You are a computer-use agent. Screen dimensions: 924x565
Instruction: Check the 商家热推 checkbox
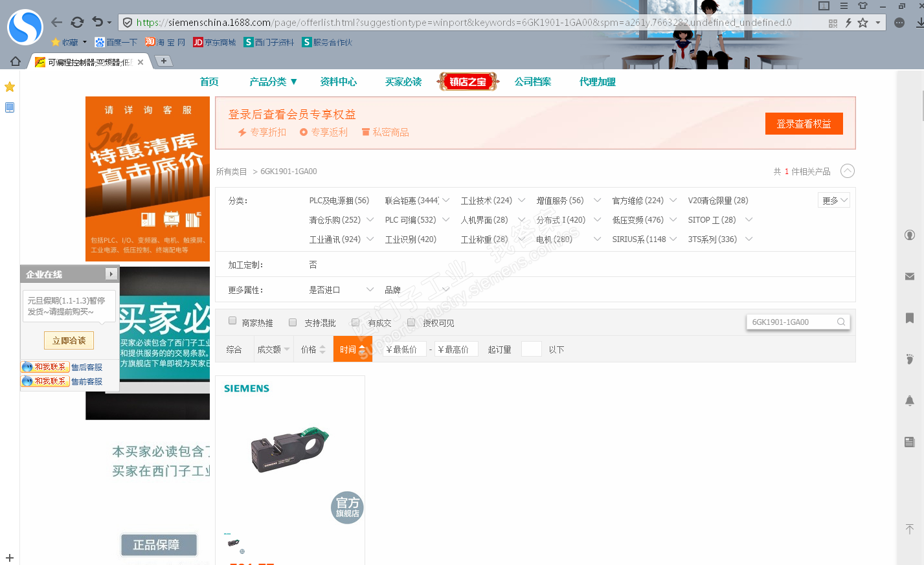coord(232,321)
